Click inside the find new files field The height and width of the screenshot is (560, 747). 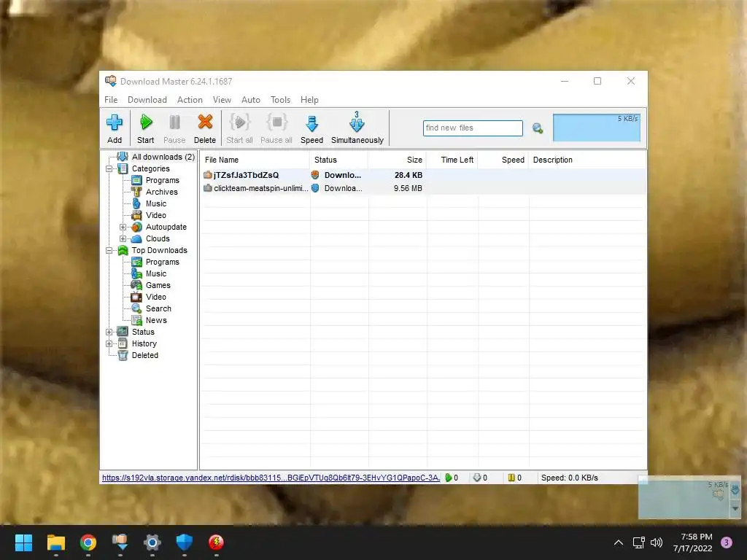pos(473,128)
